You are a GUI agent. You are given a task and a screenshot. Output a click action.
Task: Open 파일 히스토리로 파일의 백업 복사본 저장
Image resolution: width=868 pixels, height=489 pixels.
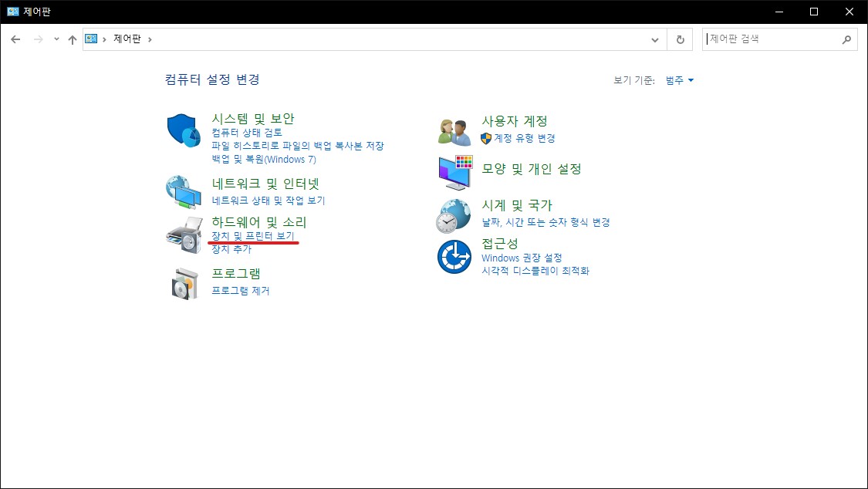(x=298, y=146)
